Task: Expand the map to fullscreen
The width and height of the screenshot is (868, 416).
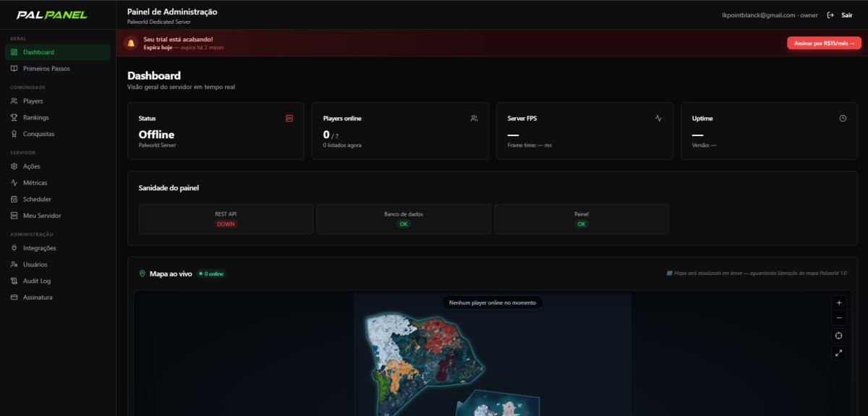Action: coord(839,352)
